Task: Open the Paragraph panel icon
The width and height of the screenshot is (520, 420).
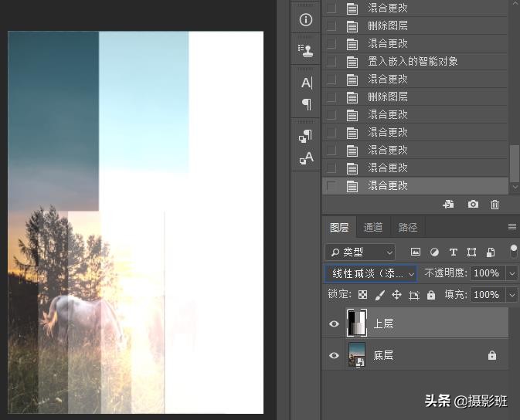Action: 307,104
